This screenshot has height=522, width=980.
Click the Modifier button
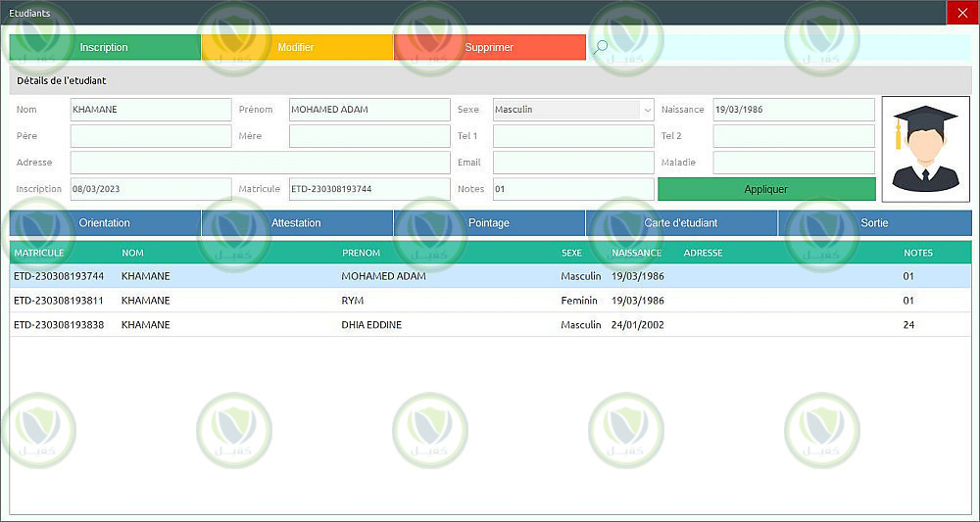coord(297,47)
